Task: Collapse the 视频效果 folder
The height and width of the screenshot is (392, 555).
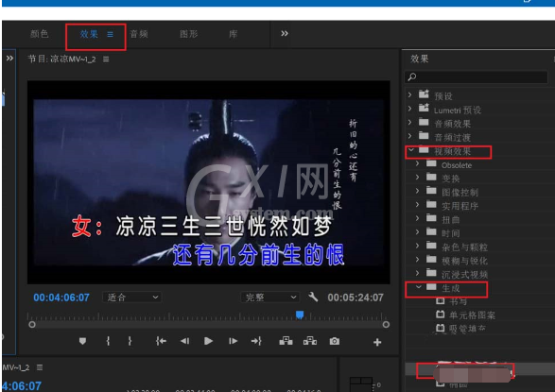Action: click(x=411, y=150)
